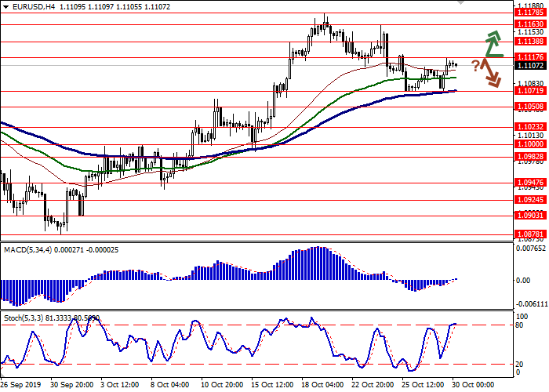Select the 1.11785 resistance level label
The width and height of the screenshot is (549, 392).
pyautogui.click(x=530, y=13)
